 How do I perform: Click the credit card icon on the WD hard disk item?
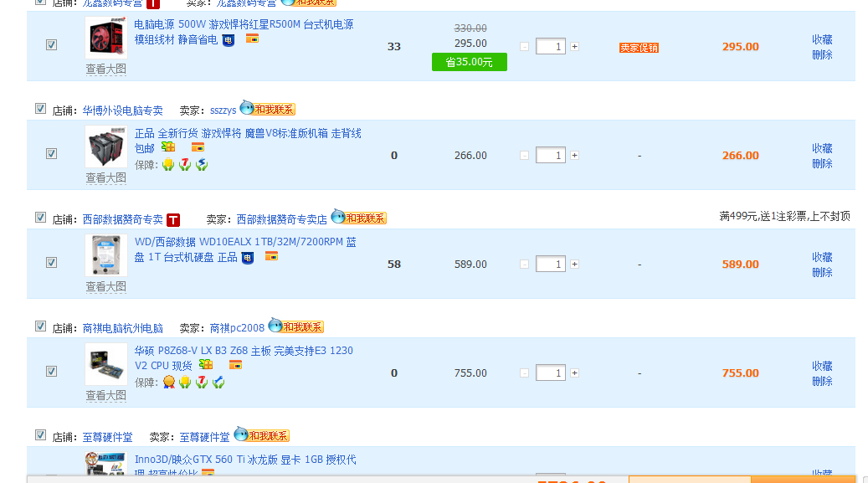pos(271,256)
